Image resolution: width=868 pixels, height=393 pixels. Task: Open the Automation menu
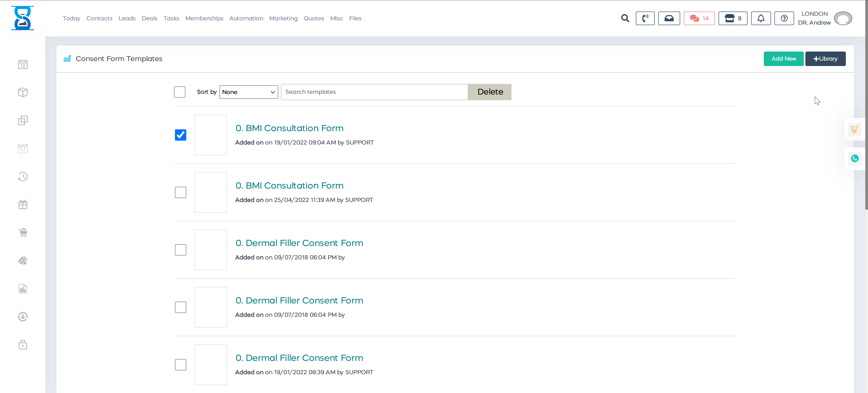coord(246,18)
